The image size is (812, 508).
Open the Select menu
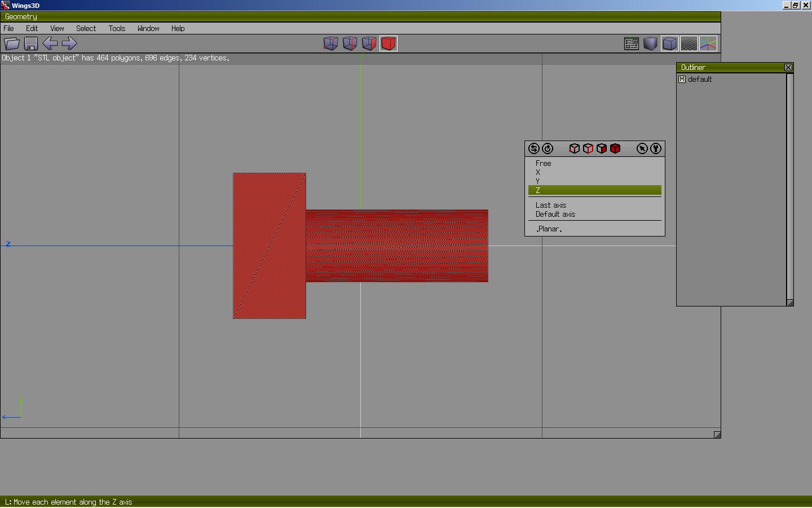86,28
